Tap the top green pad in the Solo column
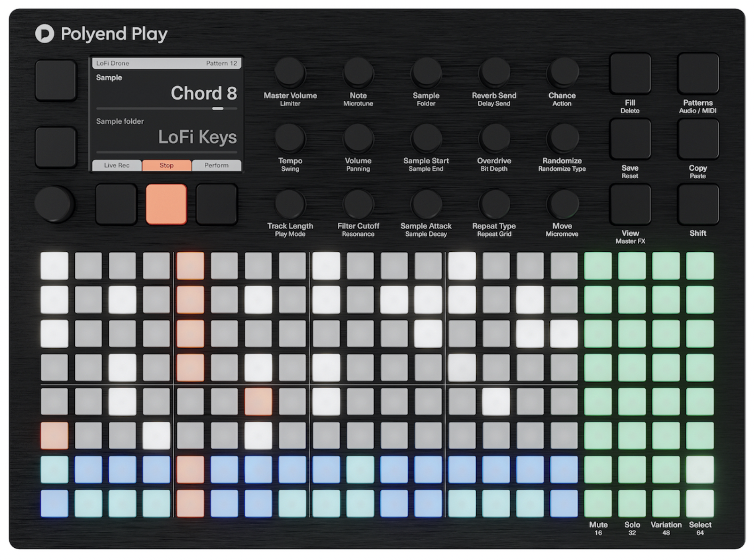Screen dimensions: 754x560 pyautogui.click(x=632, y=266)
